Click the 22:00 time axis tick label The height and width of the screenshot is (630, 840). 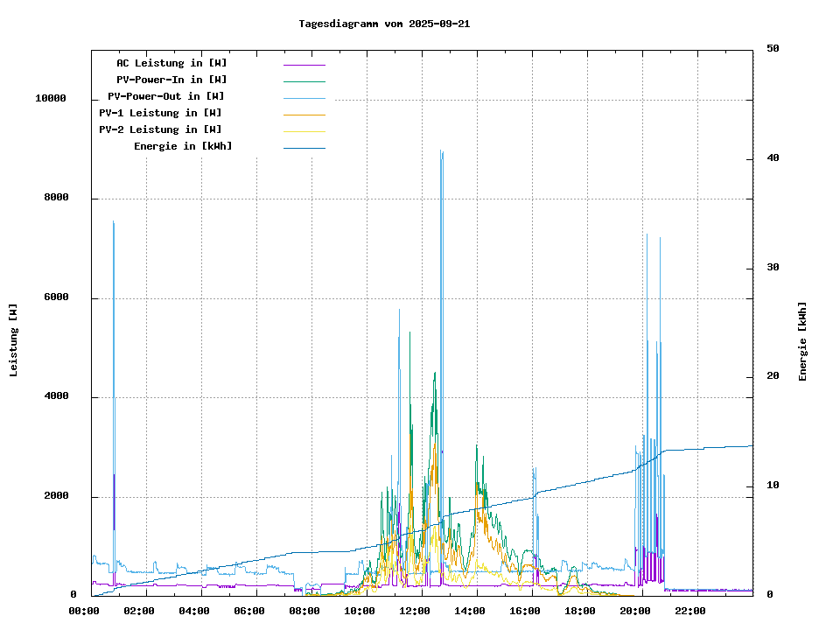pyautogui.click(x=690, y=611)
